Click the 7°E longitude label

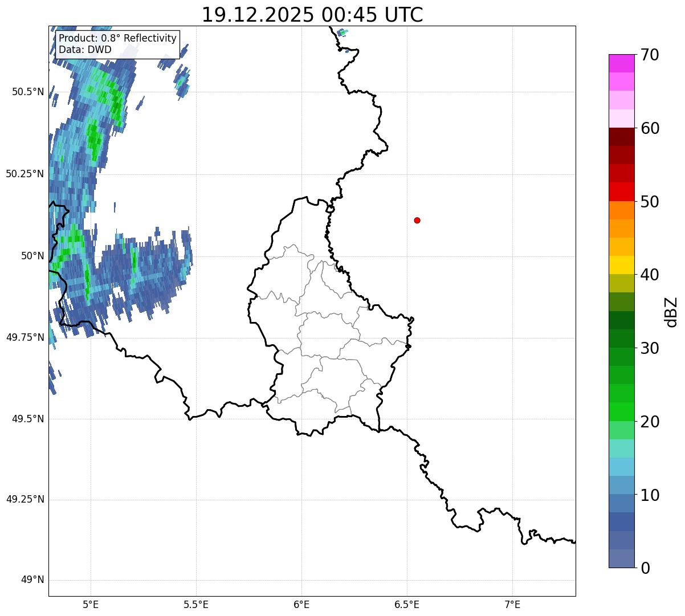(512, 605)
